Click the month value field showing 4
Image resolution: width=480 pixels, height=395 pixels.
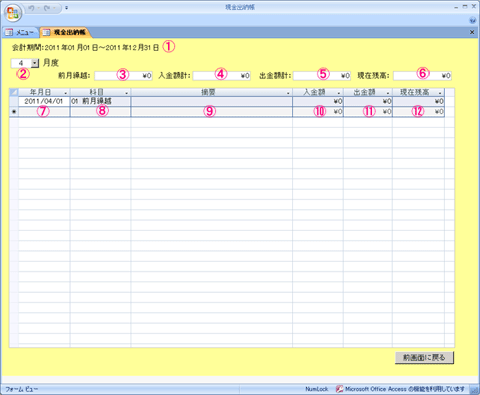click(21, 63)
